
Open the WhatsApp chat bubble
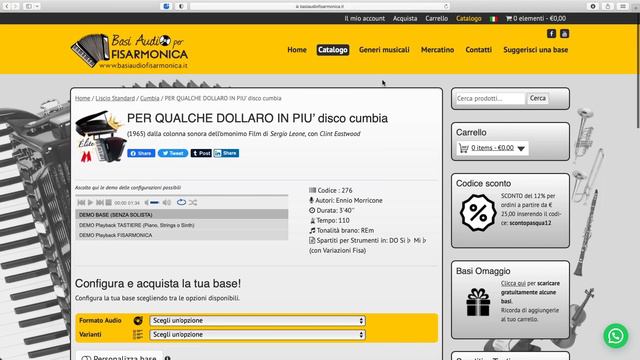point(616,336)
